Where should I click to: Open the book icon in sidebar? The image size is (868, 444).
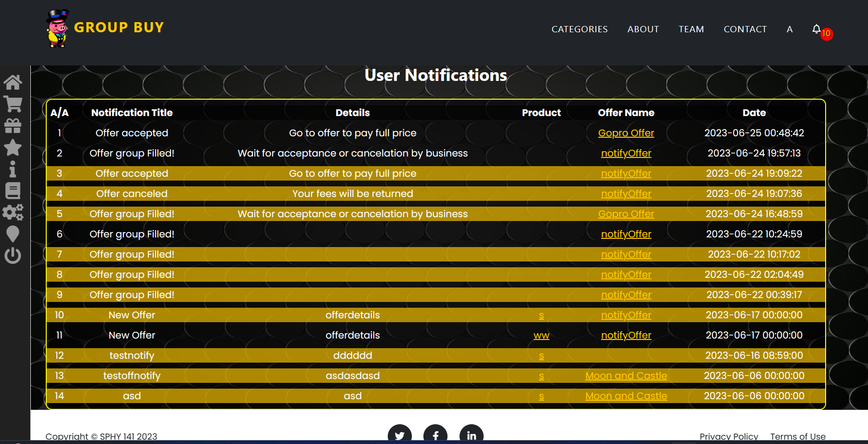click(x=13, y=191)
